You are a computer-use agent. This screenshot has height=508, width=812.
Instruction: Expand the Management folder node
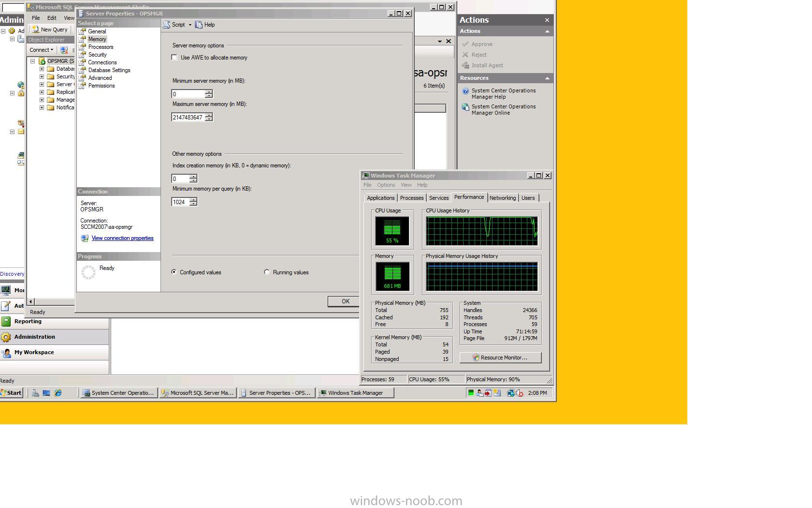(42, 100)
